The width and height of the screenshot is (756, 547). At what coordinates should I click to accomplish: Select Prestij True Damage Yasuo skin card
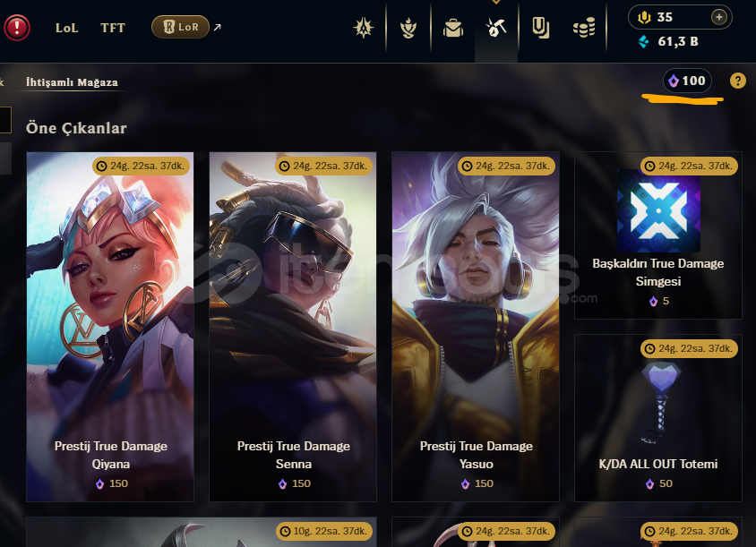(x=476, y=327)
